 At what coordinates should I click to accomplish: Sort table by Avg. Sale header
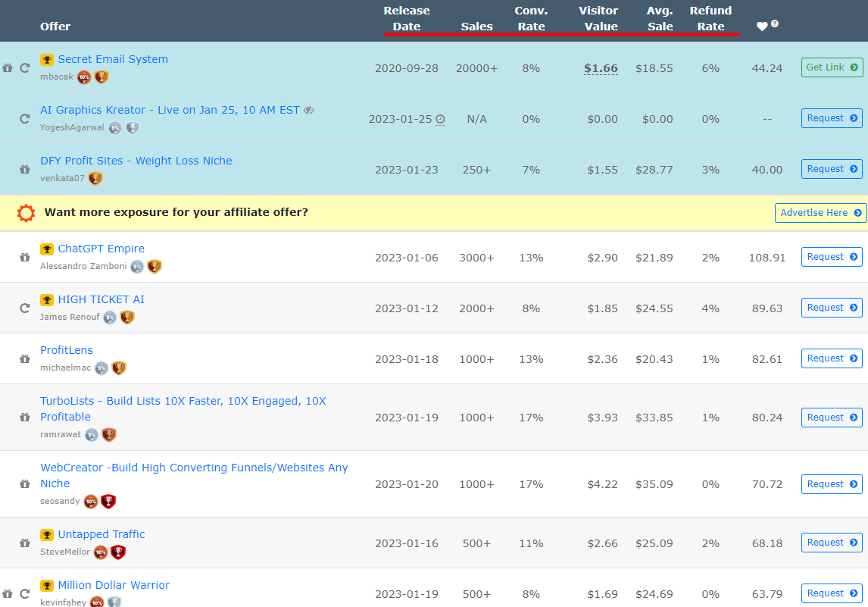point(660,18)
